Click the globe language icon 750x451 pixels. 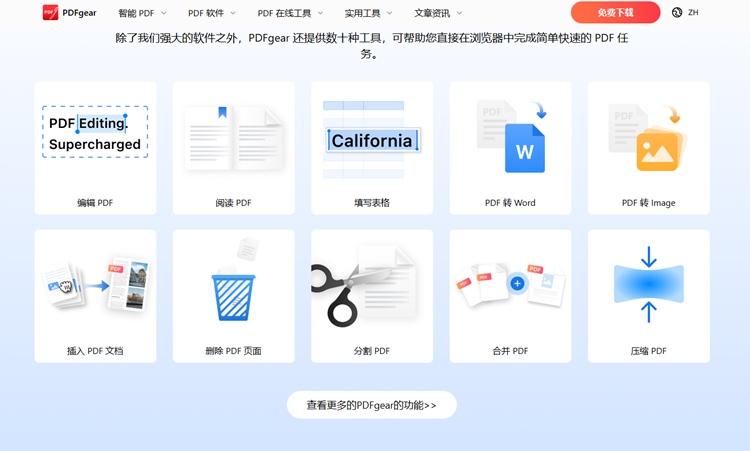point(677,13)
